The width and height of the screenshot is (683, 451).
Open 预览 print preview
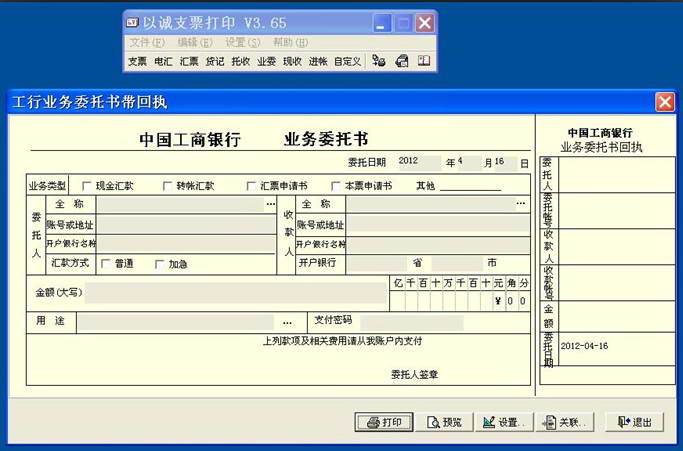click(x=444, y=422)
